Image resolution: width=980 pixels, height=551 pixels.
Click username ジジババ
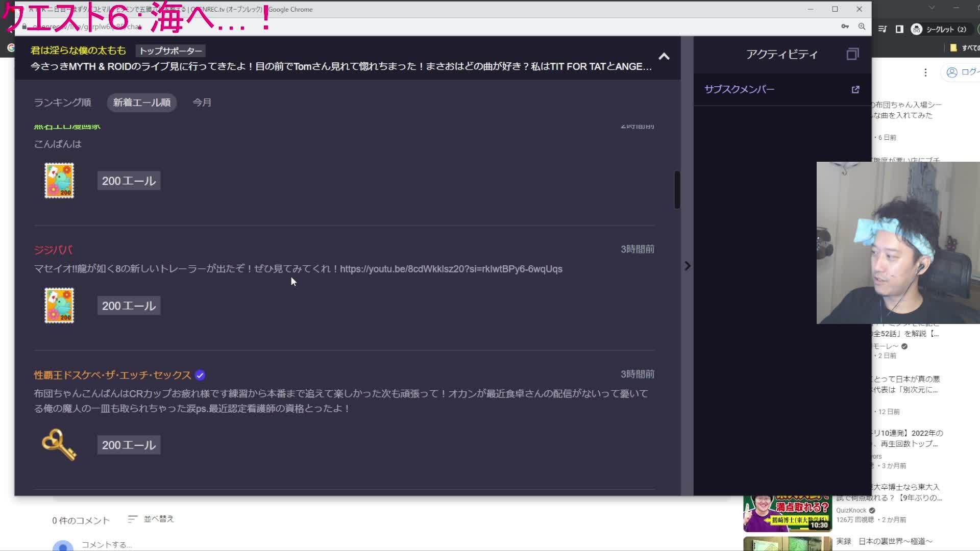[x=53, y=250]
